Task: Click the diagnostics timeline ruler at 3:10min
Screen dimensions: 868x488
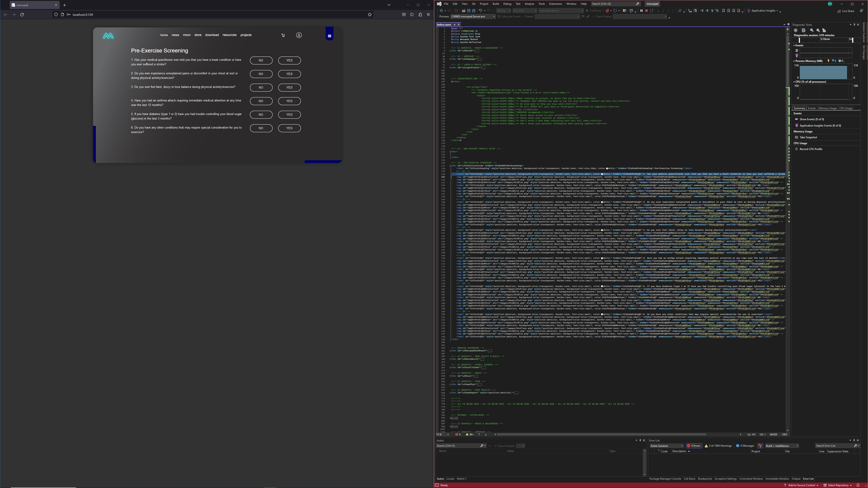Action: tap(825, 39)
